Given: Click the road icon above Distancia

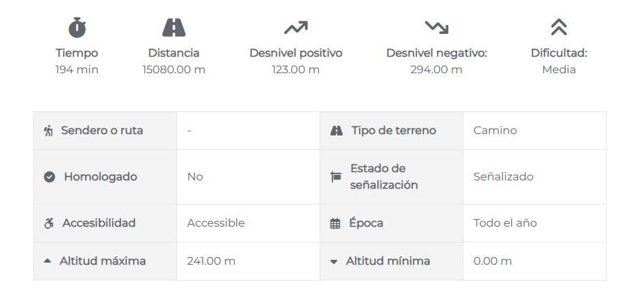Looking at the screenshot, I should [174, 28].
